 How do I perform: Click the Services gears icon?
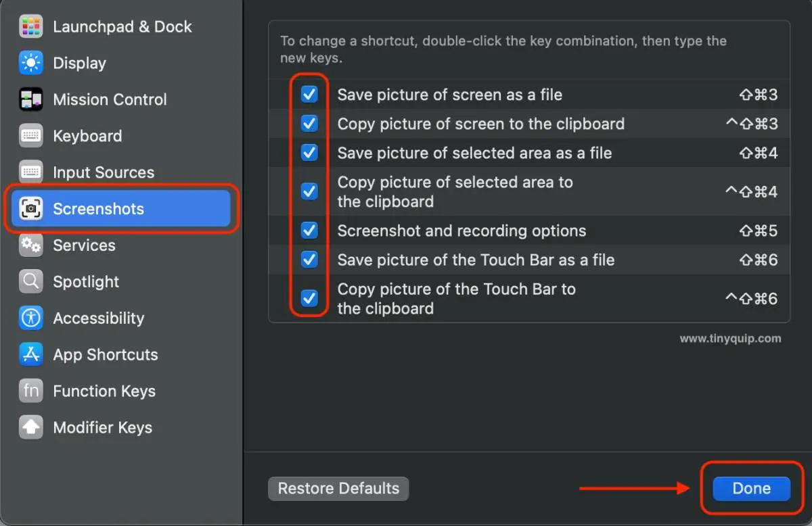31,245
